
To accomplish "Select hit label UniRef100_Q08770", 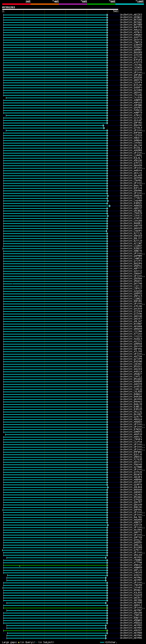I will tap(131, 37).
